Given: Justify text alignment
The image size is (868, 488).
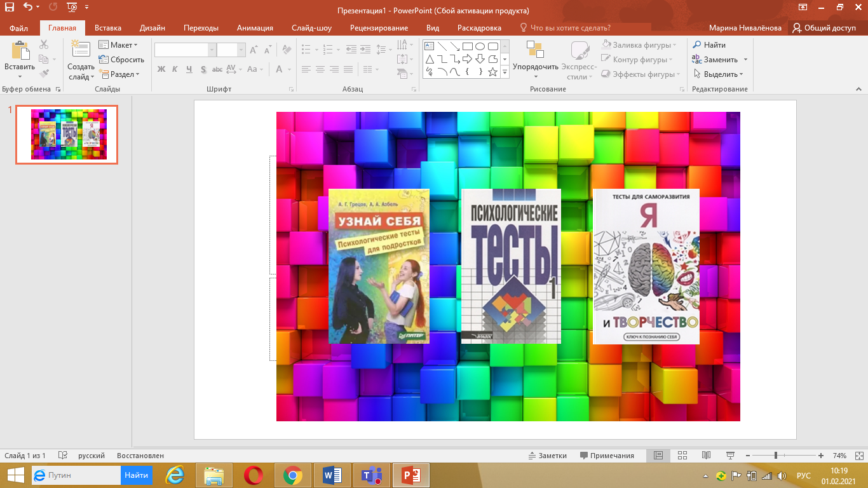Looking at the screenshot, I should (x=348, y=69).
